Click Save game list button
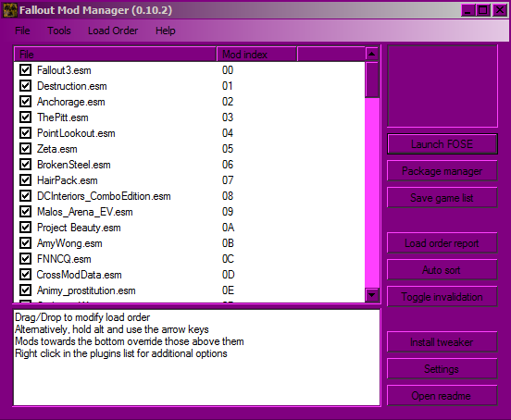511x420 pixels. click(442, 198)
